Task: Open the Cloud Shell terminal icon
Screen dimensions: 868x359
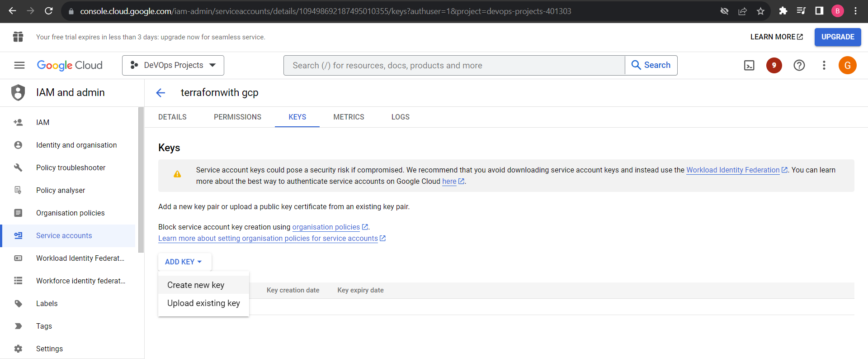Action: 749,66
